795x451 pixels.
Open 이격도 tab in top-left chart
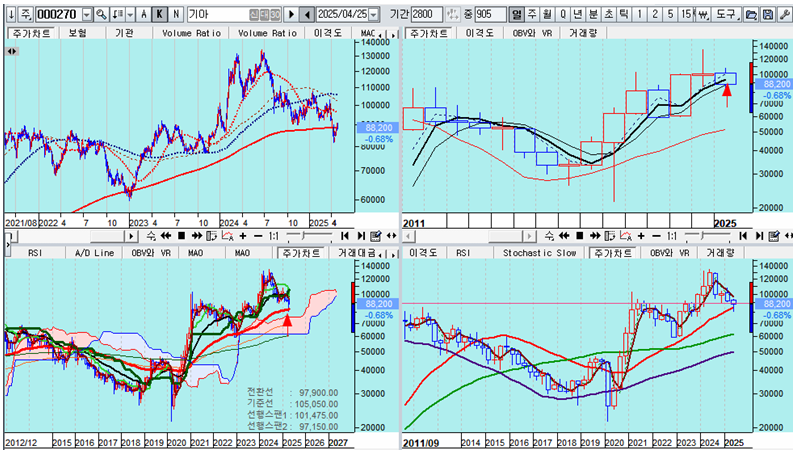click(328, 33)
